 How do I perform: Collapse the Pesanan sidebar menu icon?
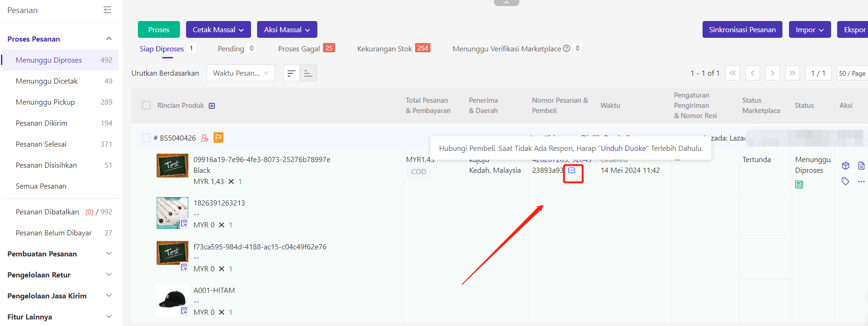[107, 10]
